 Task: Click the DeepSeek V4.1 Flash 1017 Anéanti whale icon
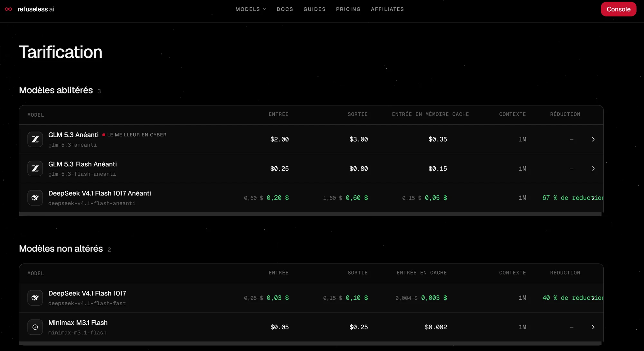pos(35,198)
